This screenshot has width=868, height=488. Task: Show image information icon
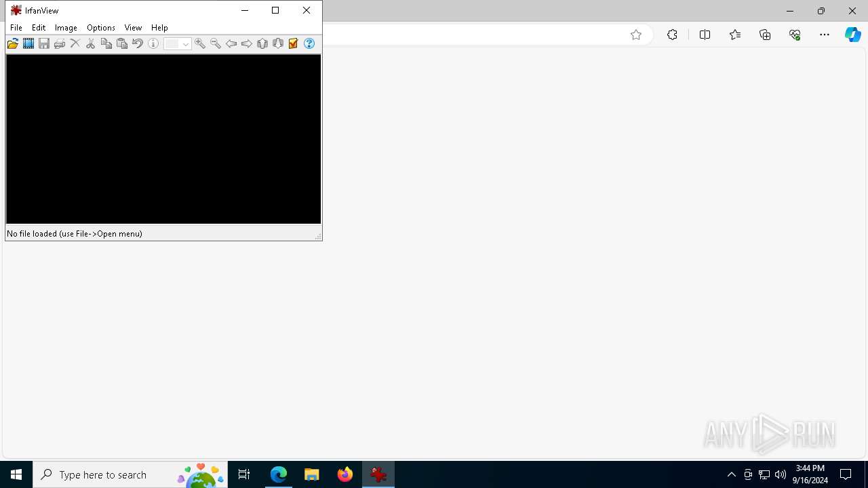click(153, 43)
